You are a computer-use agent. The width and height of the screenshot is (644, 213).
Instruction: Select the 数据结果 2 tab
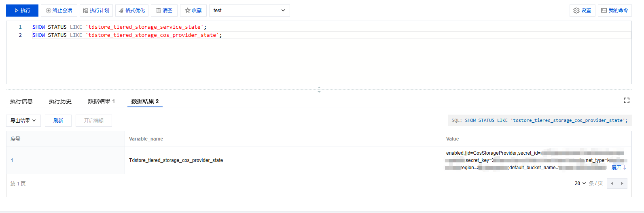click(x=145, y=101)
